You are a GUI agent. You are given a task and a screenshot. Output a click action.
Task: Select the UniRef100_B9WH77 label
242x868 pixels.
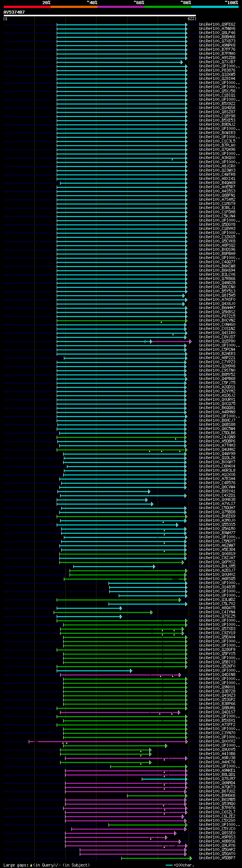(x=217, y=533)
